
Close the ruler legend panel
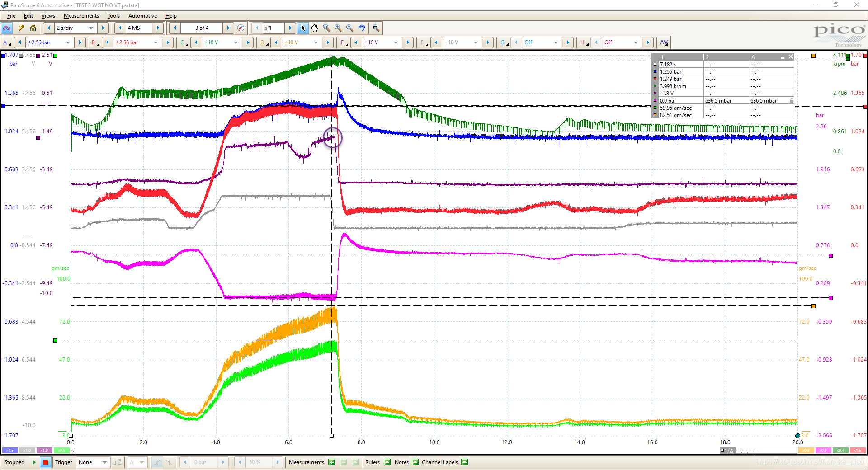point(790,56)
